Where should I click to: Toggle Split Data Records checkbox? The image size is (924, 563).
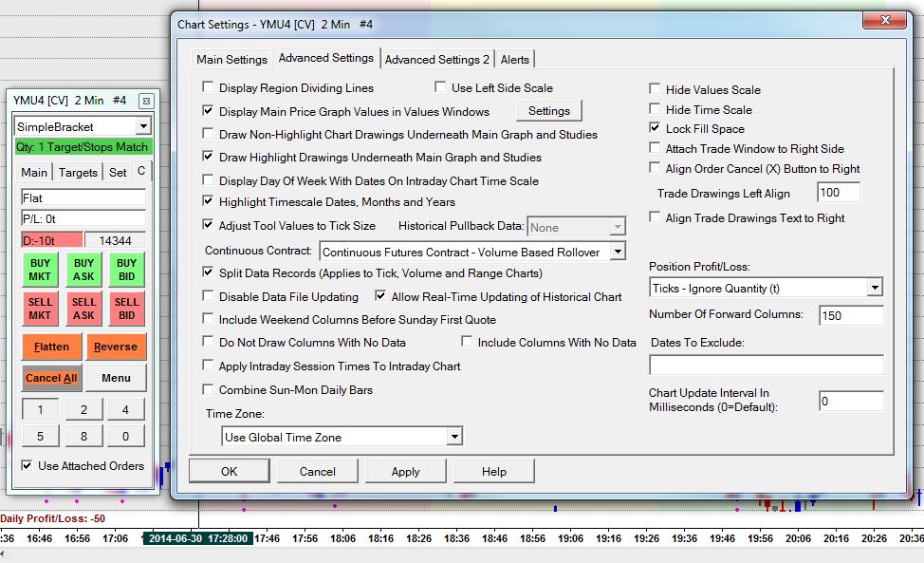point(208,272)
